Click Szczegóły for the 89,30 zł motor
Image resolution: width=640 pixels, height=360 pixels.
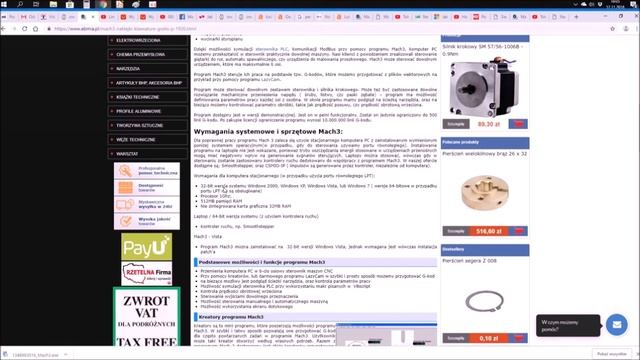(456, 124)
